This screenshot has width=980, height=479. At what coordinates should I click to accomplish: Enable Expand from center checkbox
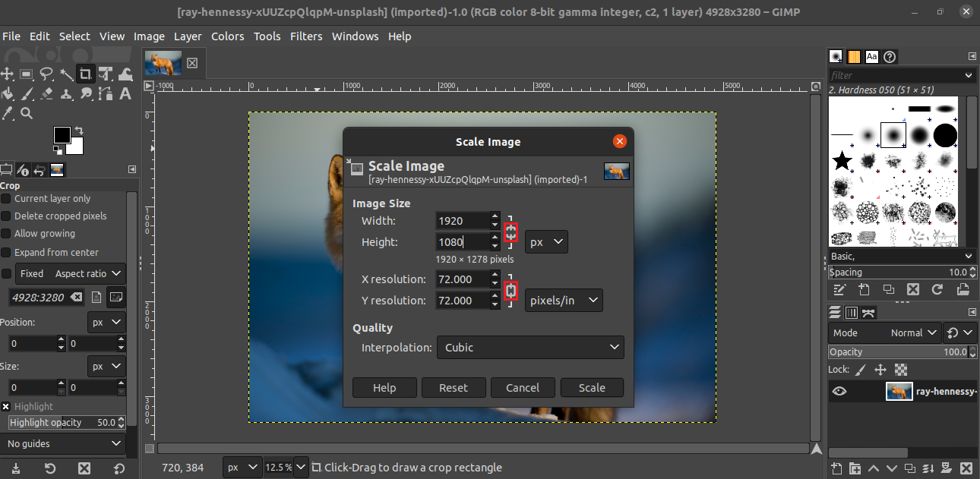(x=6, y=252)
